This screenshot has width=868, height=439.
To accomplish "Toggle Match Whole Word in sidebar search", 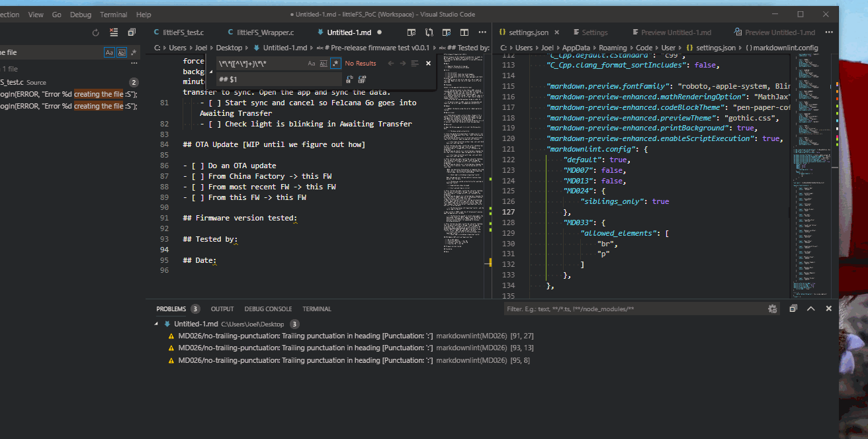I will [121, 52].
